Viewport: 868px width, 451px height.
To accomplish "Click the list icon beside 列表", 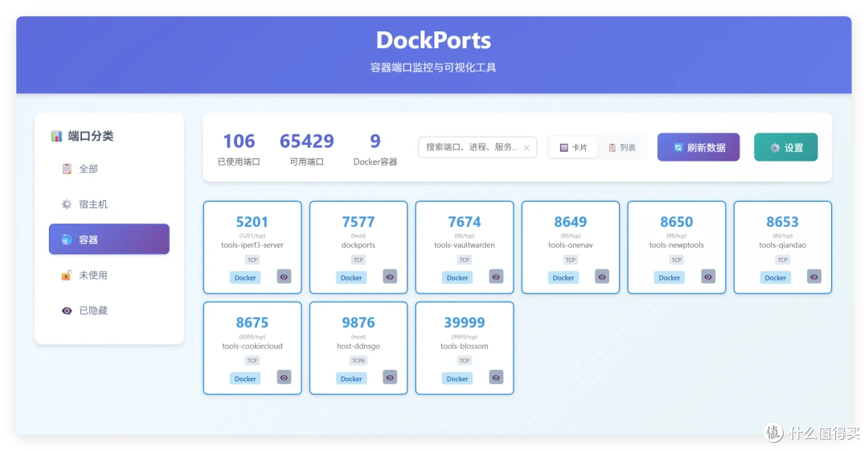I will [x=612, y=147].
